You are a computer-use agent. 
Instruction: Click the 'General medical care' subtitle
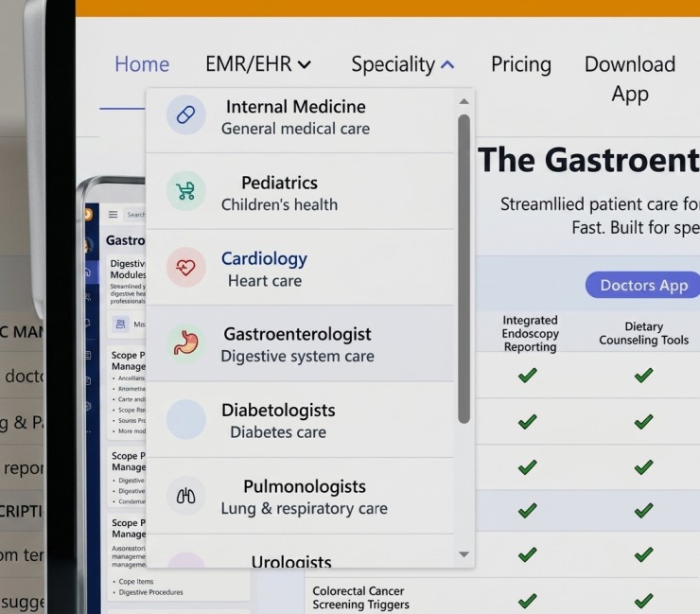pyautogui.click(x=295, y=129)
